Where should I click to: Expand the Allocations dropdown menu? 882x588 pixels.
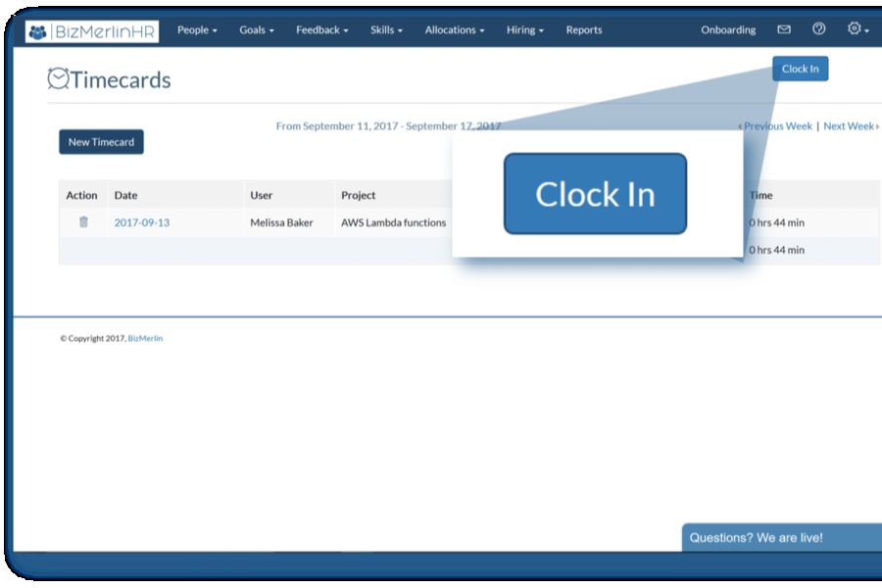[x=455, y=30]
